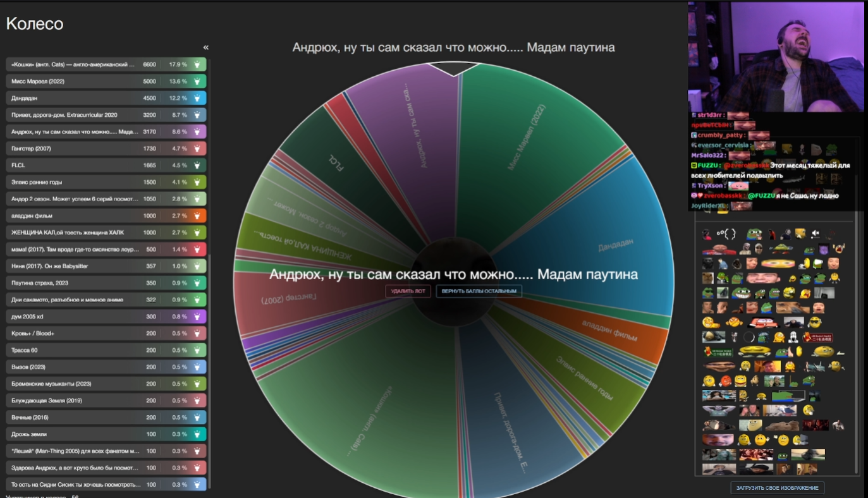Click the highlight icon for Трасса 60
The width and height of the screenshot is (868, 498).
coord(197,350)
